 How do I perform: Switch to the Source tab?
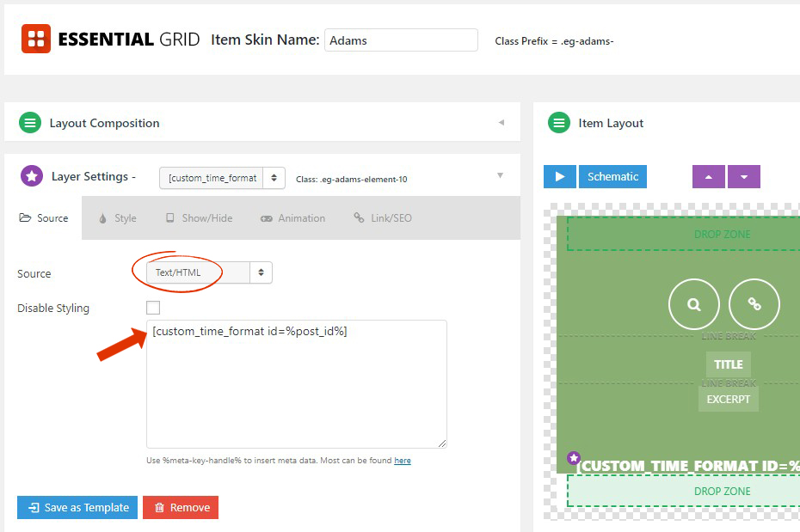(x=43, y=218)
